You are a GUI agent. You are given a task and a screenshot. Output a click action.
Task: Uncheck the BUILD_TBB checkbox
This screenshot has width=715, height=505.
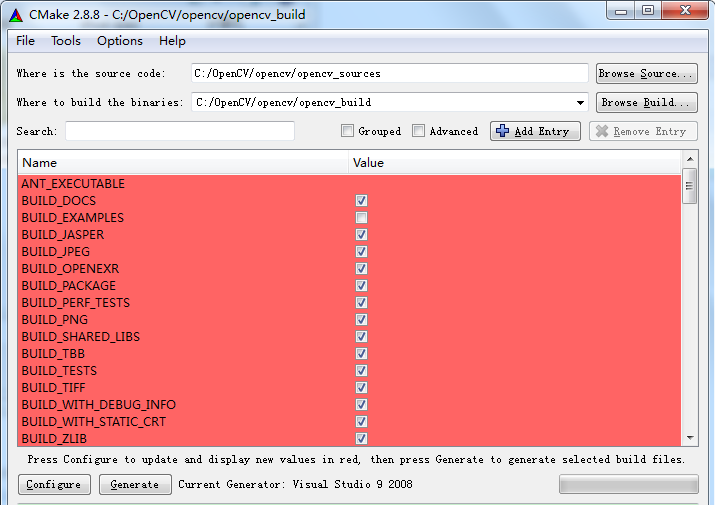click(361, 354)
